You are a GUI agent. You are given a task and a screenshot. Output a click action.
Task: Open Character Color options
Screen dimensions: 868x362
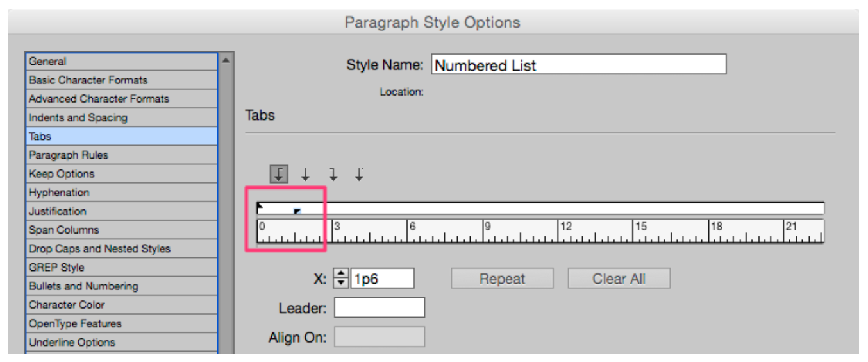(122, 305)
